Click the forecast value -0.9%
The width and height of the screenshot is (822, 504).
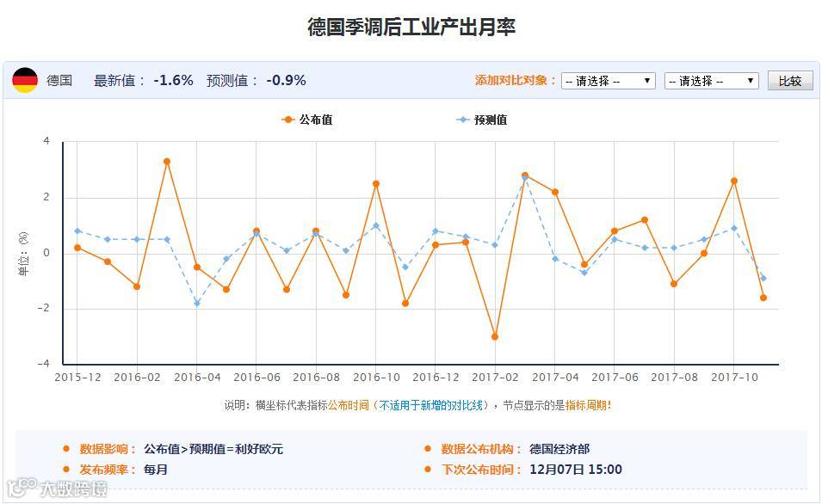pyautogui.click(x=287, y=80)
